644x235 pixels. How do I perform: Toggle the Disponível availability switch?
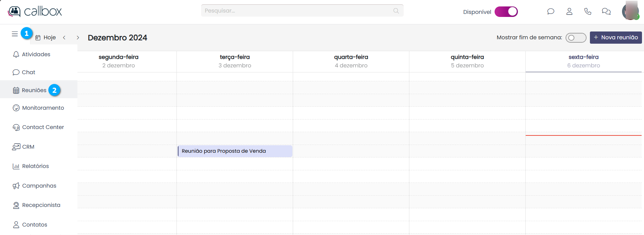pos(506,12)
